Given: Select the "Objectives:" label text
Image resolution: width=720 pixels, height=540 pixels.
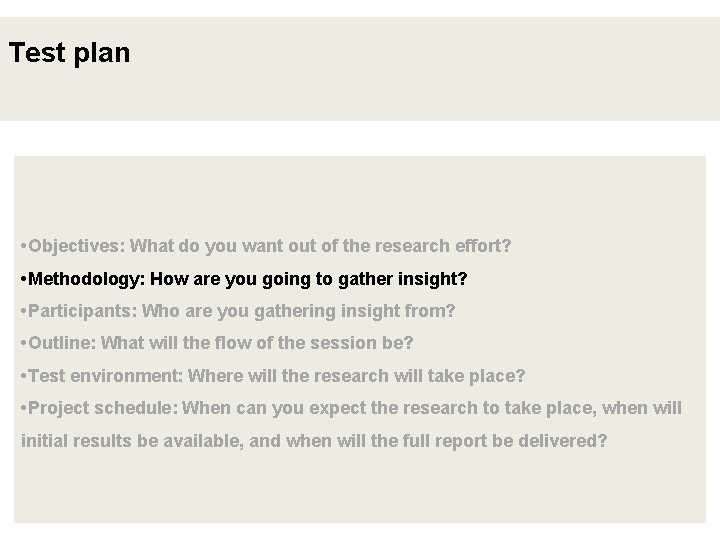Looking at the screenshot, I should [78, 245].
